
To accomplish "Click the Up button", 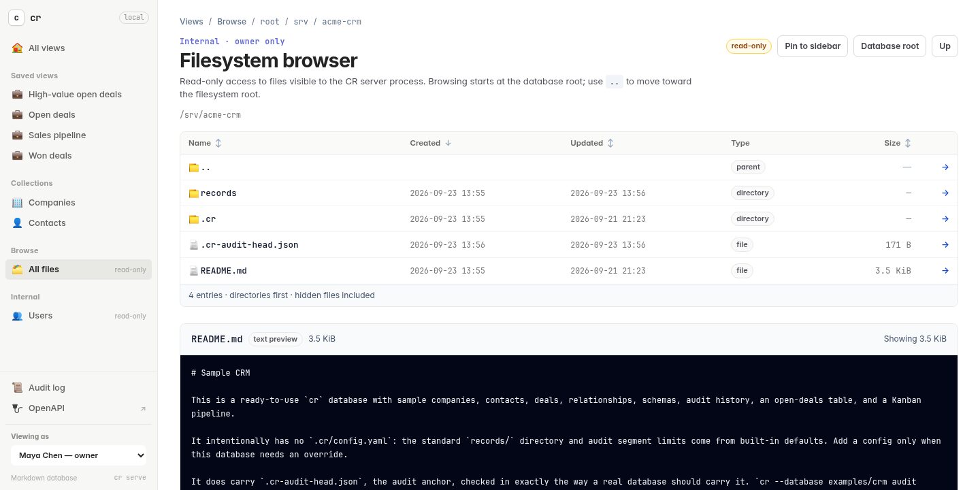I will [x=945, y=46].
